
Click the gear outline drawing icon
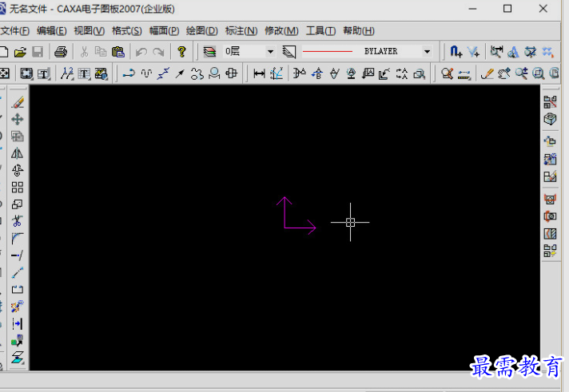[x=197, y=73]
